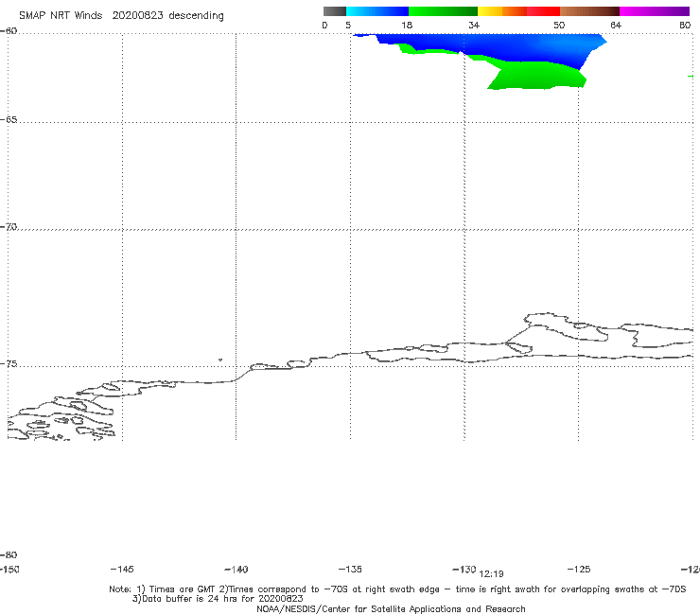
Task: Click the -65 latitude axis label
Action: coord(9,120)
